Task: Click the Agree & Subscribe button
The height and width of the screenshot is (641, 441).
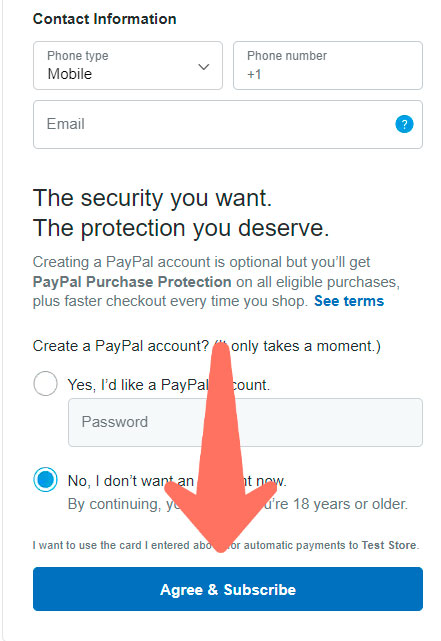Action: click(x=228, y=589)
